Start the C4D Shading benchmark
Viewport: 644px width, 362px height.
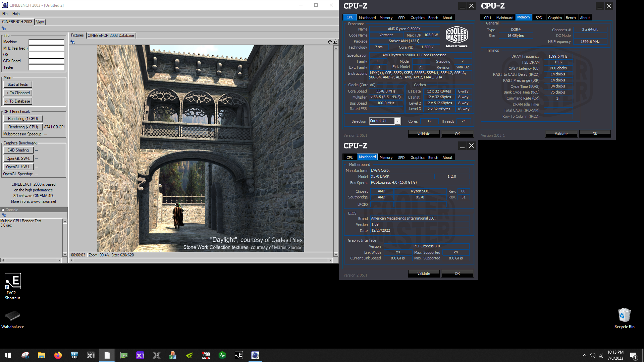click(18, 150)
